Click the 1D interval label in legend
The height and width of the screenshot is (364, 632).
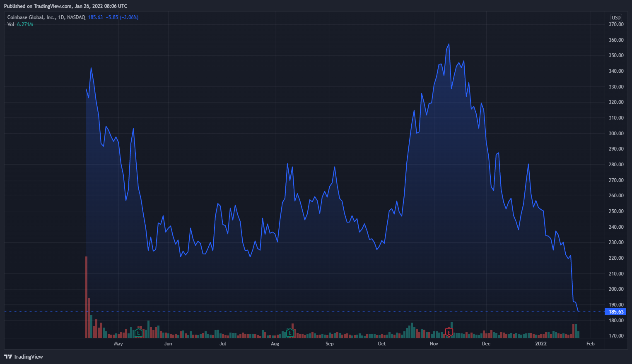(62, 17)
